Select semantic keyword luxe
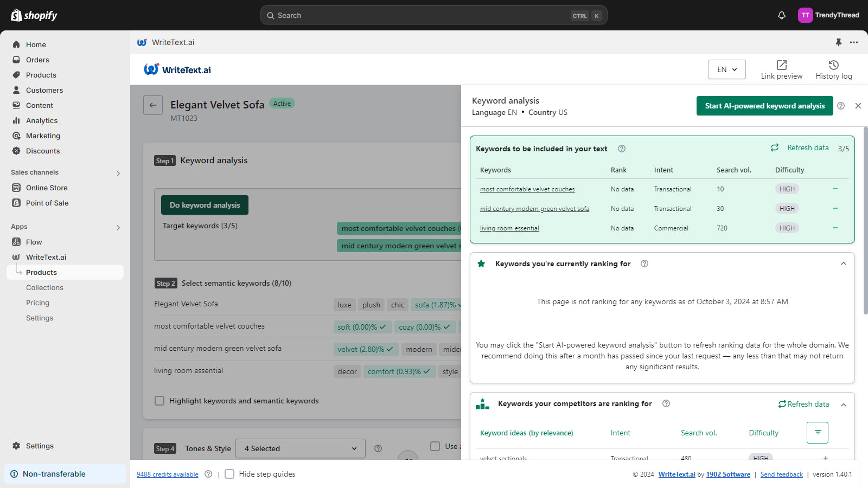The image size is (868, 488). point(344,305)
